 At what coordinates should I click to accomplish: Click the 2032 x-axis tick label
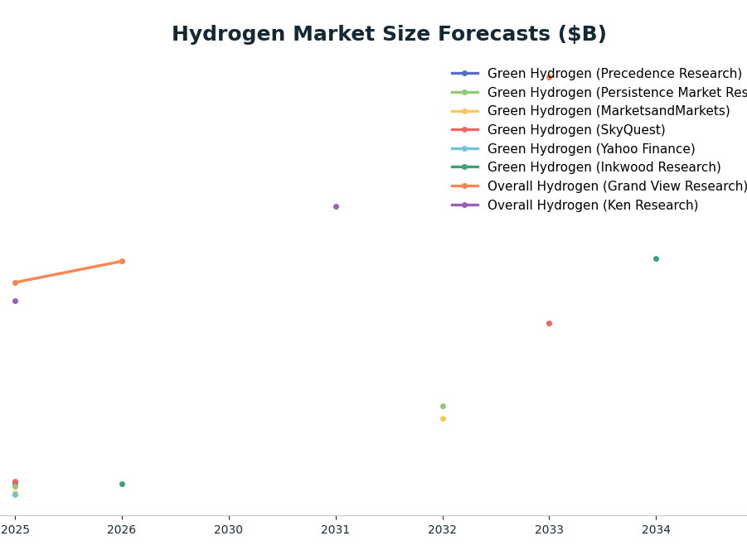coord(443,529)
